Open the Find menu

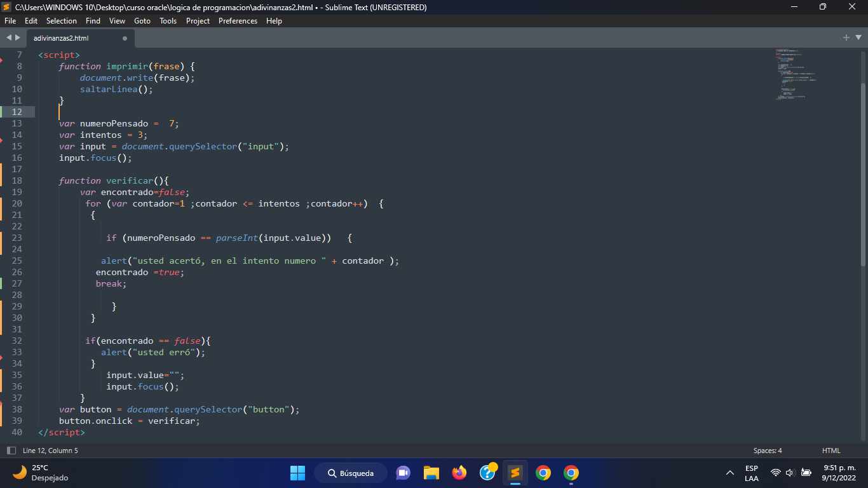click(93, 21)
